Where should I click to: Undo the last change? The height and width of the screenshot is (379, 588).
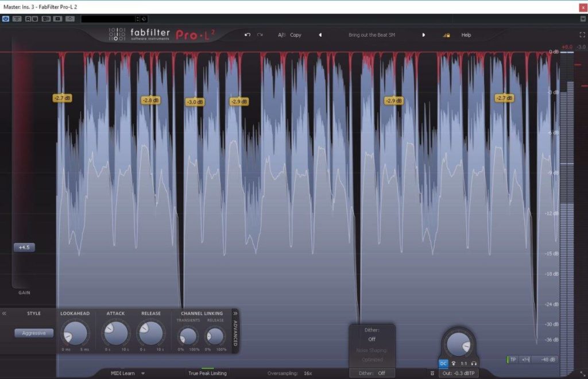(246, 35)
